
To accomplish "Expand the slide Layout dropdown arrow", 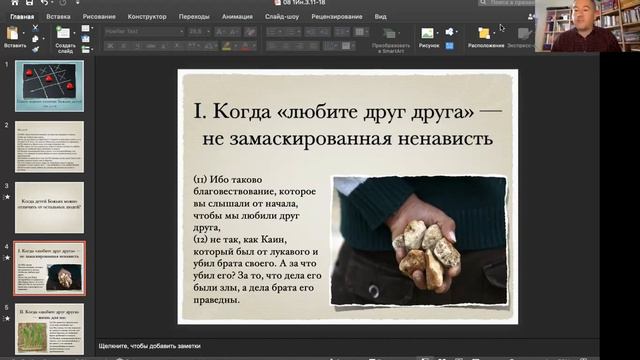I will (92, 29).
